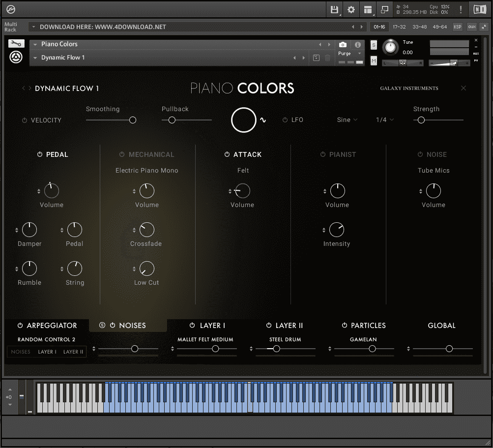Switch to LAYER II tab
This screenshot has height=448, width=493.
pyautogui.click(x=289, y=325)
